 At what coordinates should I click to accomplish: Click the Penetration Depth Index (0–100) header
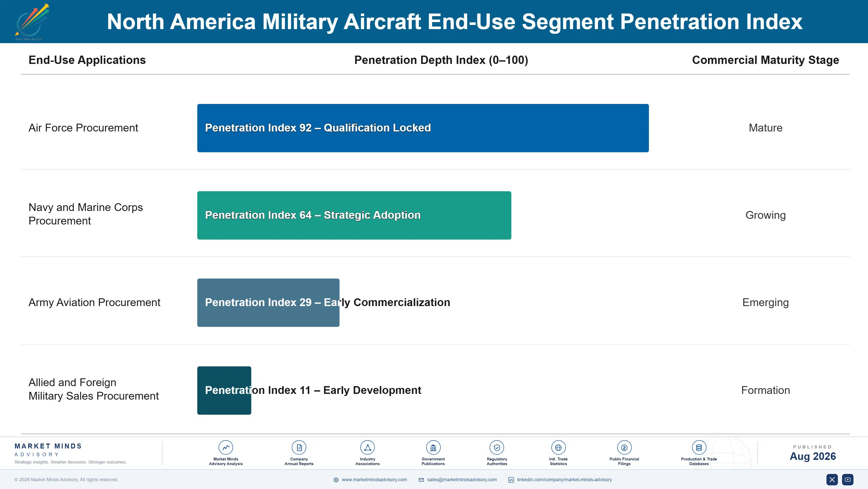click(x=441, y=60)
